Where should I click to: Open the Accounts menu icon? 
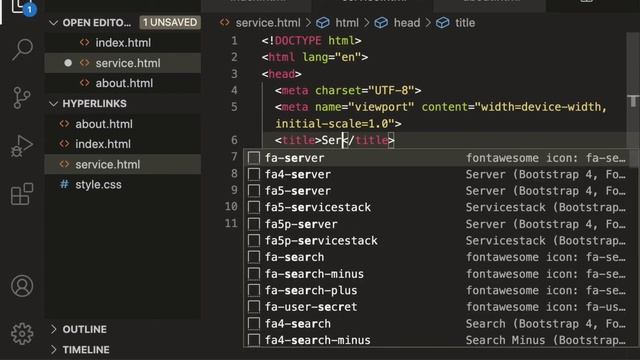click(22, 286)
